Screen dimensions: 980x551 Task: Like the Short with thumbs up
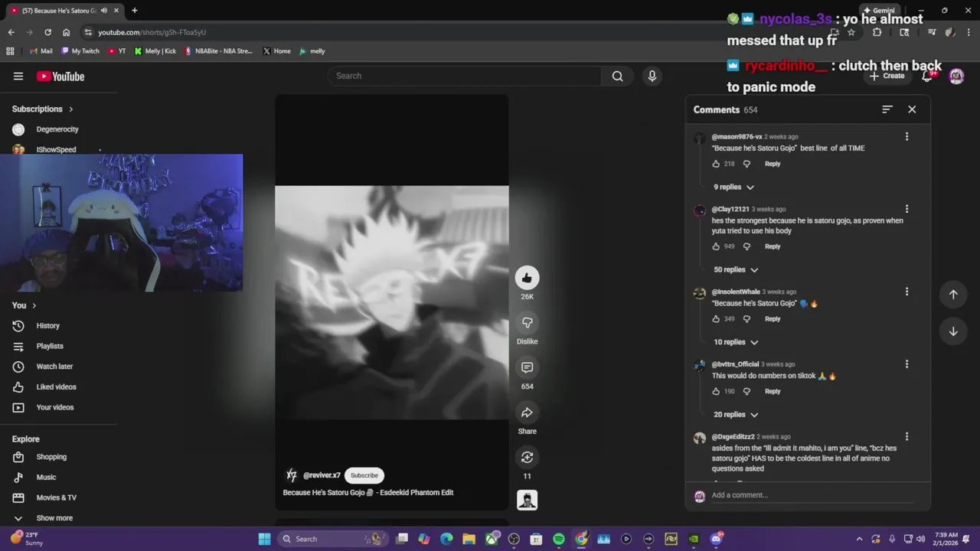[527, 278]
